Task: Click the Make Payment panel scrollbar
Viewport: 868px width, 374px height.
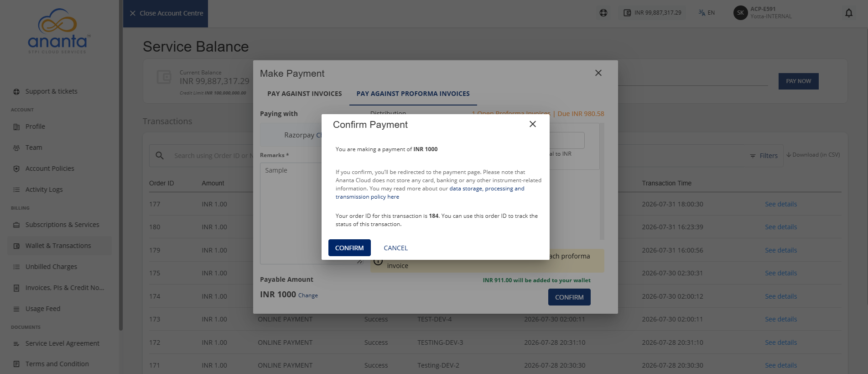Action: point(602,182)
